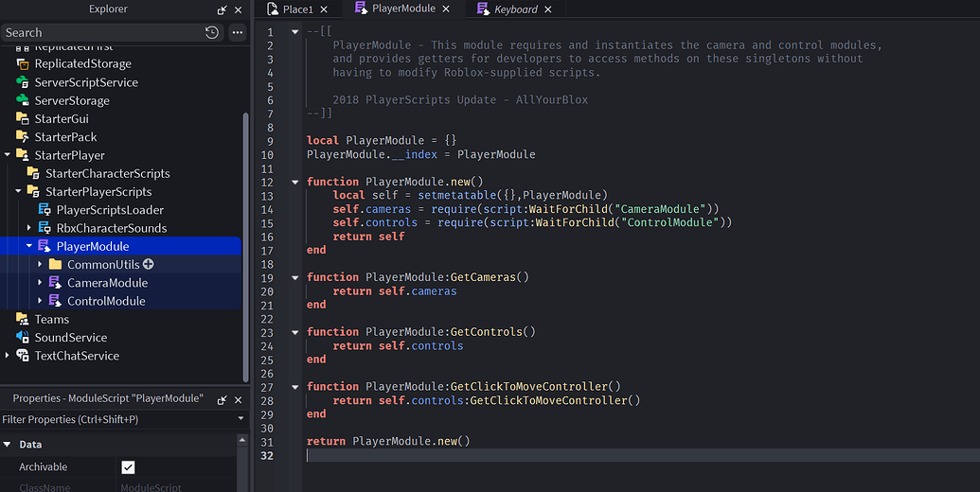The width and height of the screenshot is (980, 492).
Task: Click the "return self.cameras" code line
Action: 395,291
